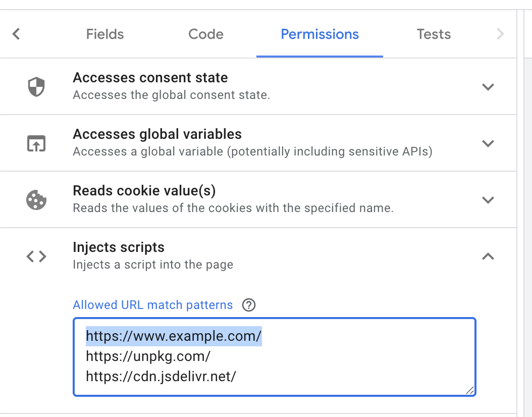Click the global variables window icon

pos(36,143)
